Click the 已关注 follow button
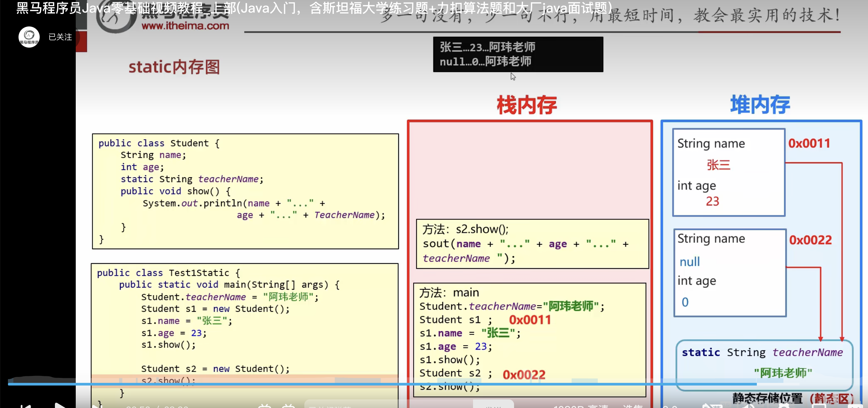Image resolution: width=868 pixels, height=408 pixels. pos(60,37)
